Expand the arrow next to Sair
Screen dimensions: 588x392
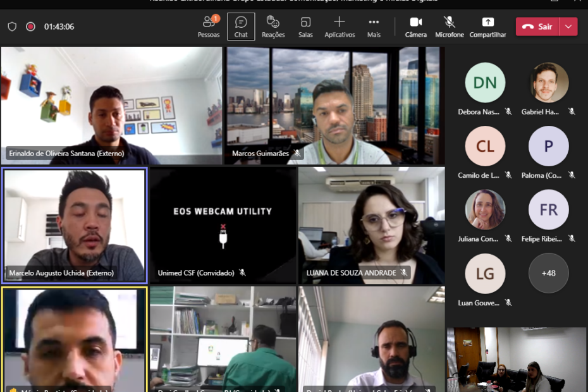(x=568, y=27)
